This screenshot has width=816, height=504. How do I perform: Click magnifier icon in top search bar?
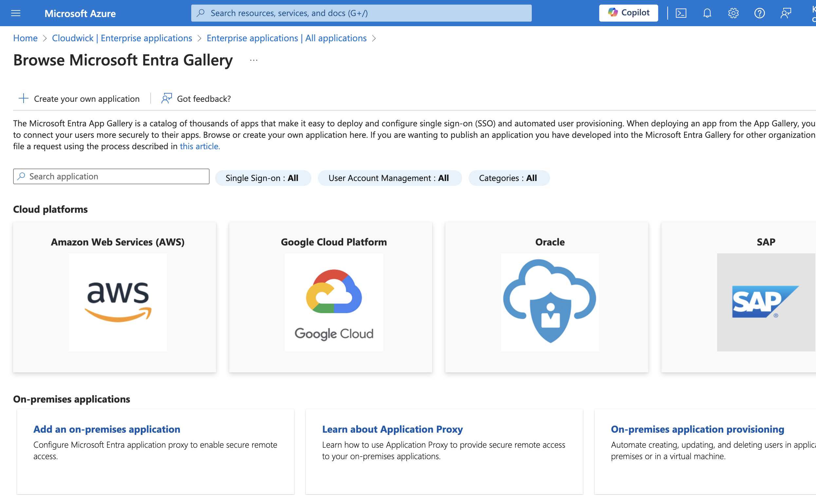200,13
